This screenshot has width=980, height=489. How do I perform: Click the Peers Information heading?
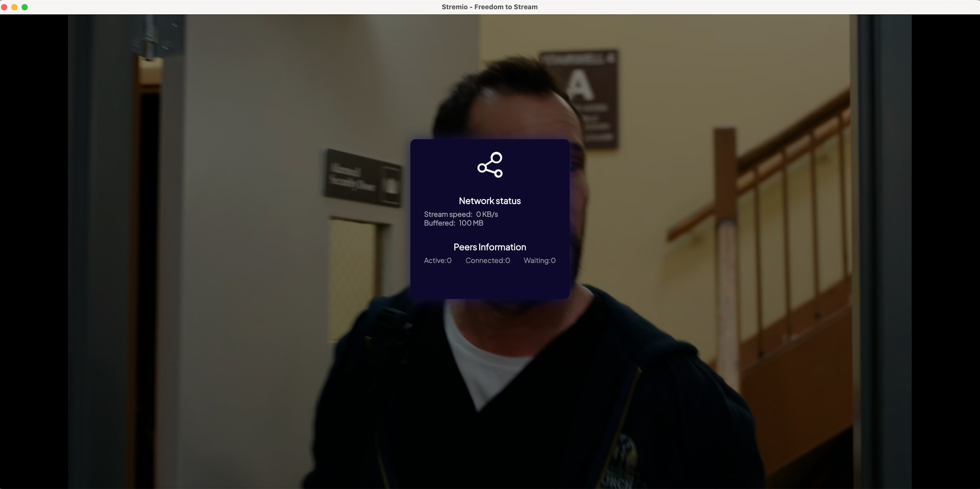tap(489, 247)
